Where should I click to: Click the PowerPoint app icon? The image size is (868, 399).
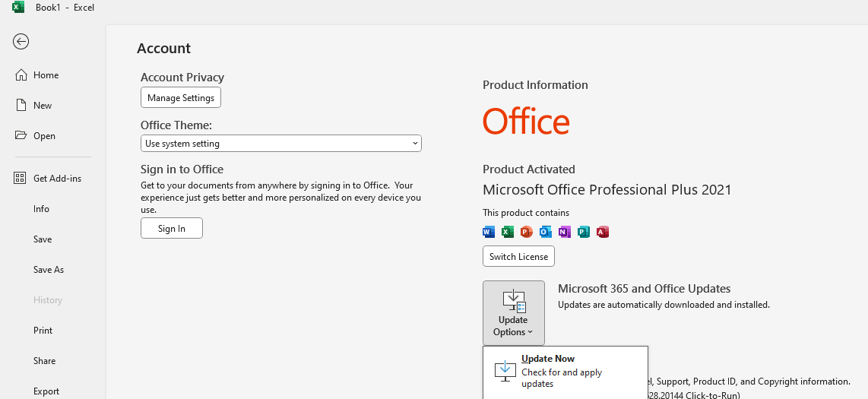527,232
